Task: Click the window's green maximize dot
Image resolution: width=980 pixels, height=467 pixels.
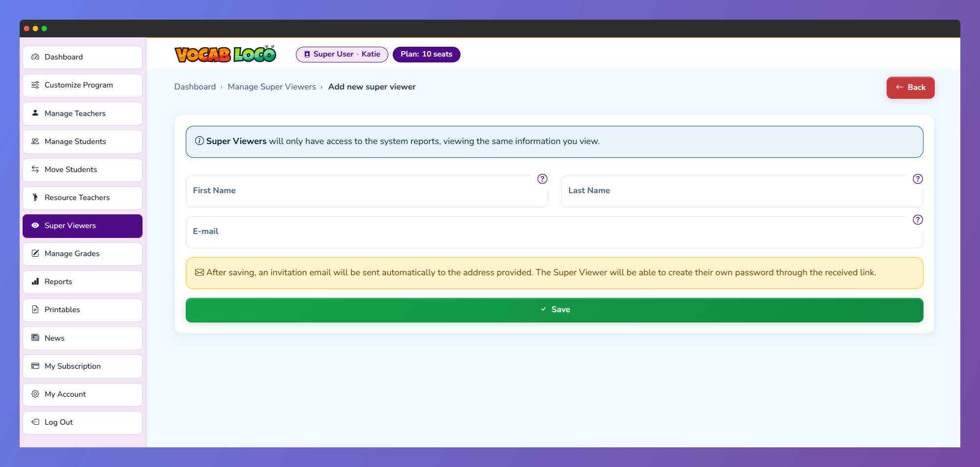Action: pyautogui.click(x=44, y=29)
